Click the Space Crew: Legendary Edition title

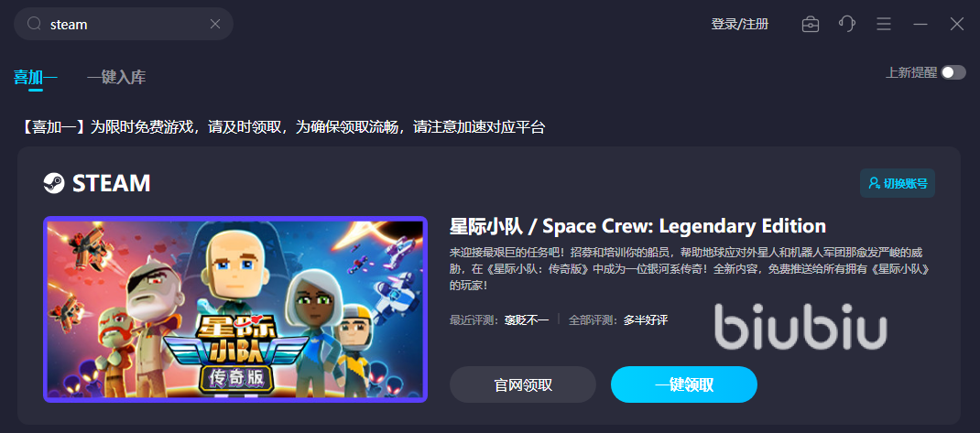point(637,225)
